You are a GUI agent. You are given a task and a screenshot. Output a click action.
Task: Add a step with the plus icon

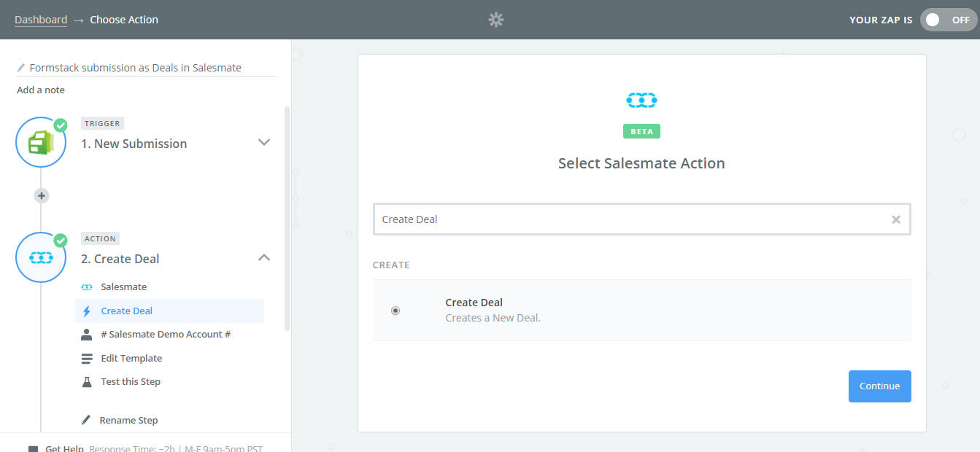(42, 195)
